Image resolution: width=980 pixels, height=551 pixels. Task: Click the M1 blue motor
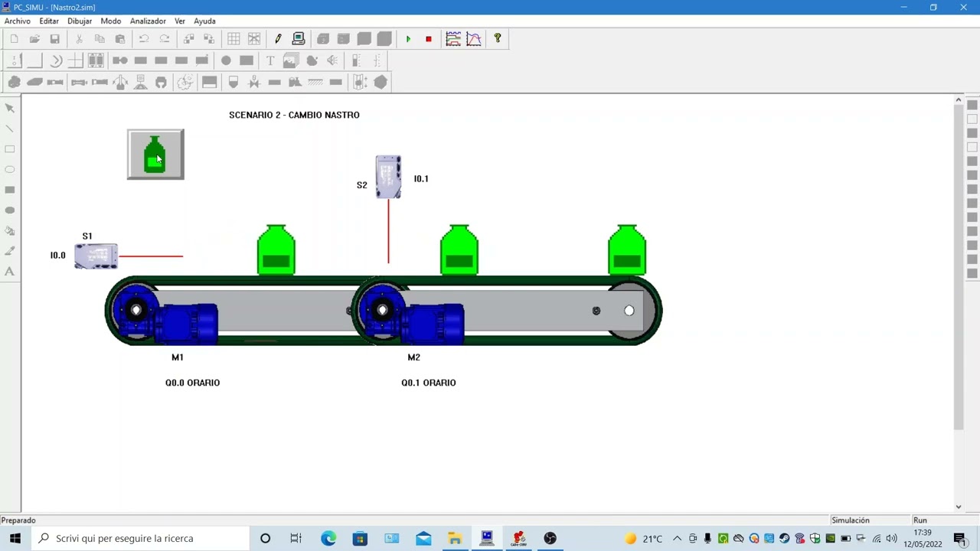(188, 323)
